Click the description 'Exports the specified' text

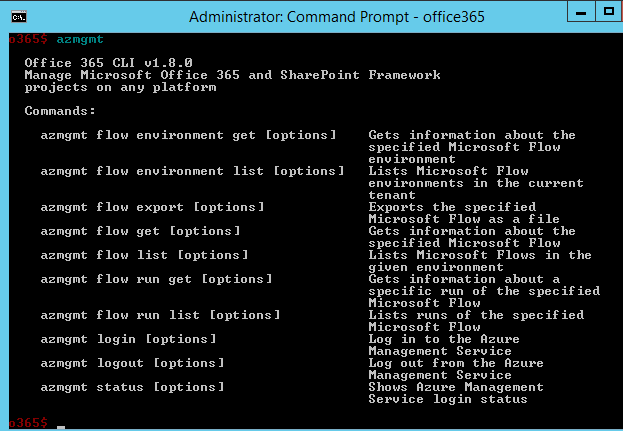pyautogui.click(x=452, y=207)
